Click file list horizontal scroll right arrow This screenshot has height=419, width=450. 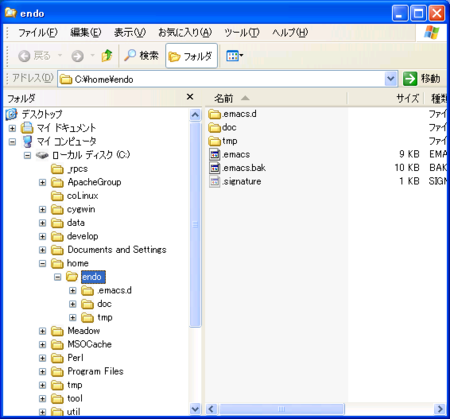coord(440,409)
